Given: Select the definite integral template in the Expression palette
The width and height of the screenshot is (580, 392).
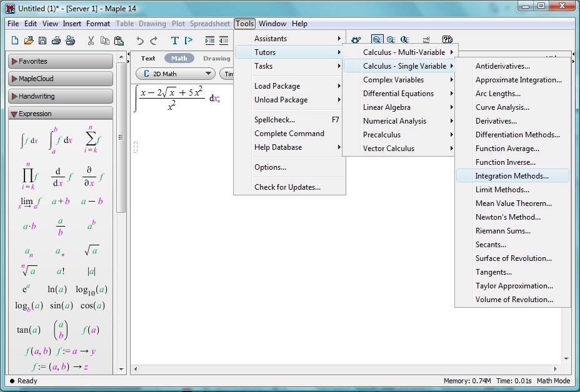Looking at the screenshot, I should coord(61,140).
